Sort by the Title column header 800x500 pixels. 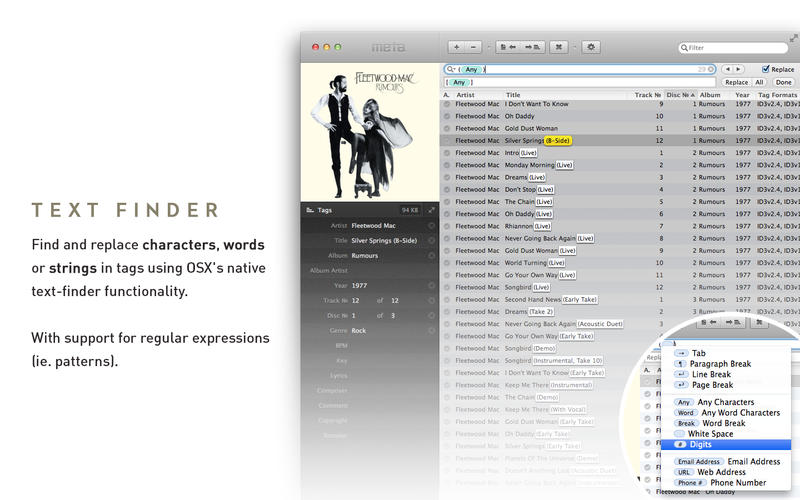click(565, 95)
